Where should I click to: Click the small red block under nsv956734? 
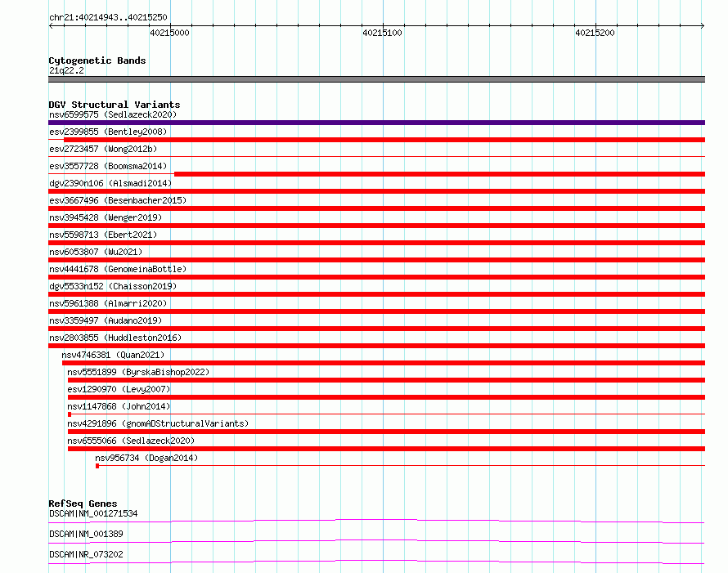(97, 466)
